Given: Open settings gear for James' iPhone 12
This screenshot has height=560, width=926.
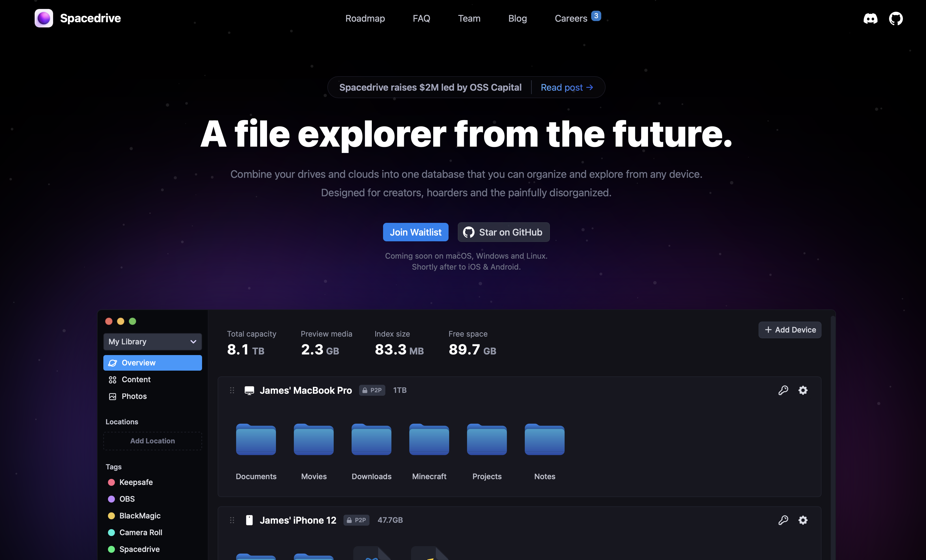Looking at the screenshot, I should point(803,520).
